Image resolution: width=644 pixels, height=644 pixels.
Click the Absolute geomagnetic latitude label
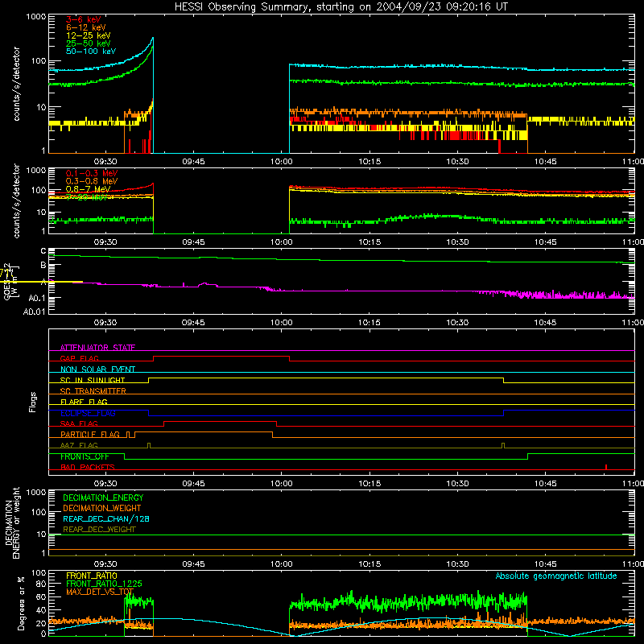pos(556,576)
